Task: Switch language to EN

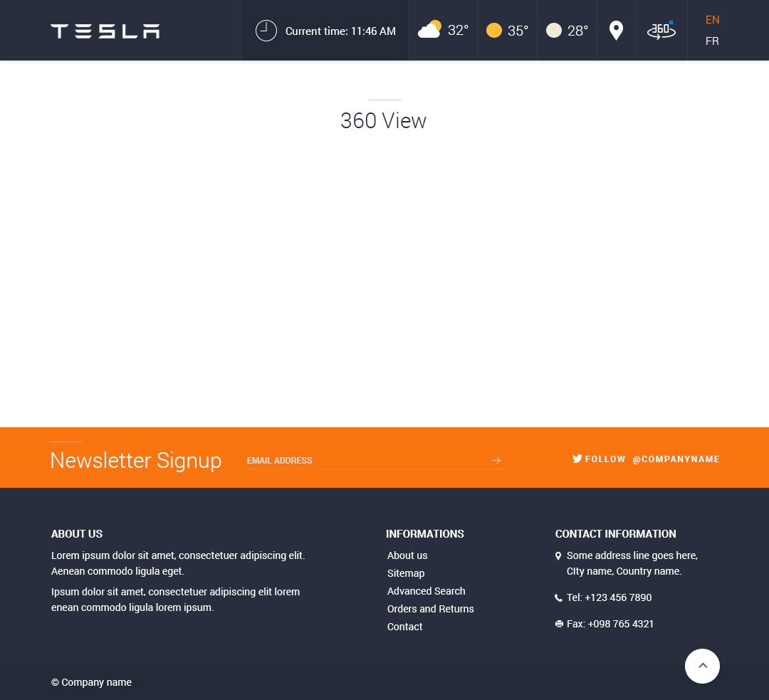Action: (712, 20)
